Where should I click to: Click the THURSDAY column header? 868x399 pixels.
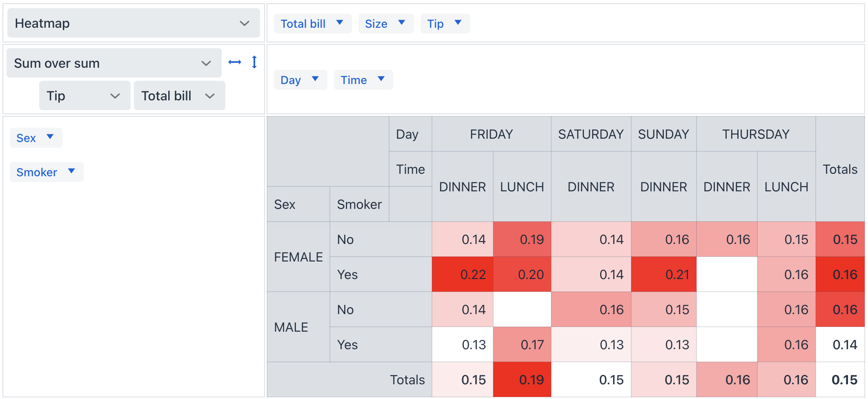[x=755, y=134]
